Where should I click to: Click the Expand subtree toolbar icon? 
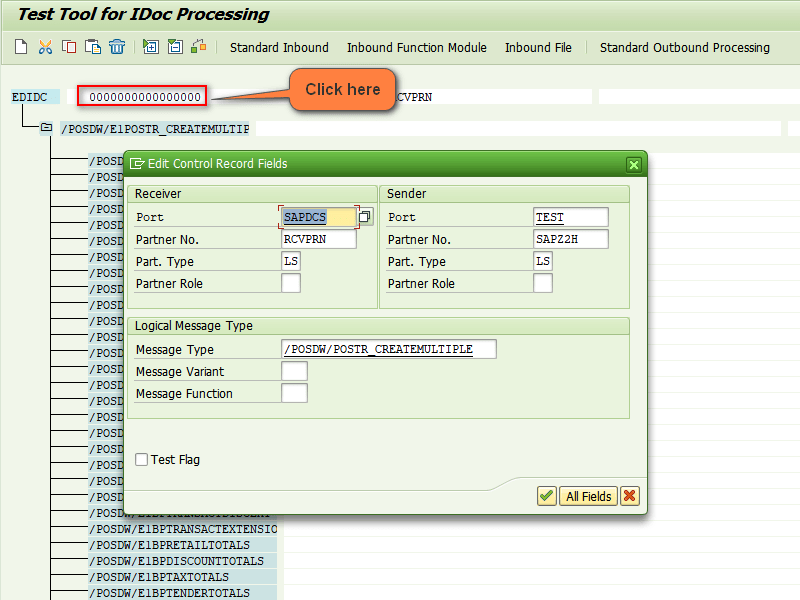[151, 47]
